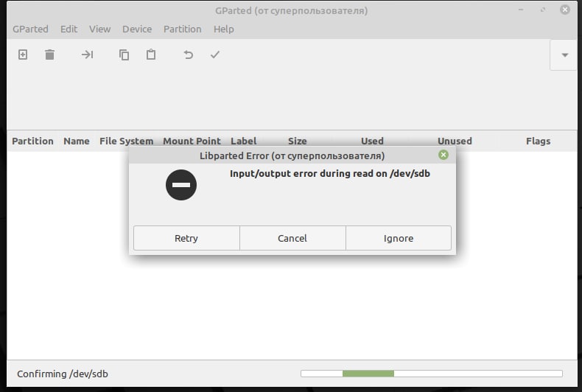Click the Flags column header
The image size is (582, 392).
(x=539, y=141)
